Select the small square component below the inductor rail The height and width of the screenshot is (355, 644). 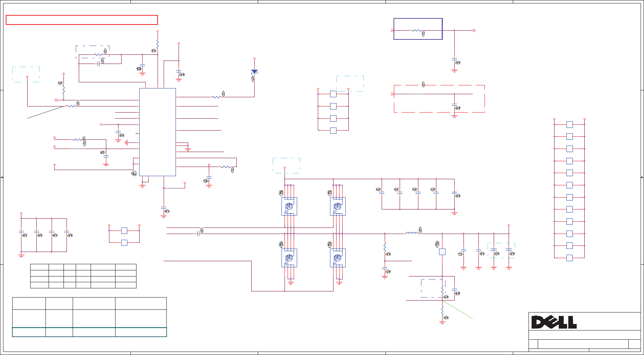[x=442, y=252]
